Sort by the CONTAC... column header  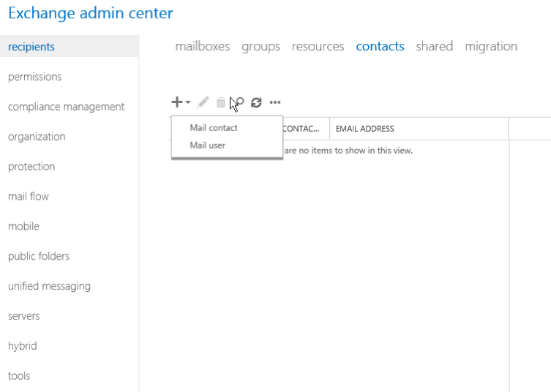306,129
